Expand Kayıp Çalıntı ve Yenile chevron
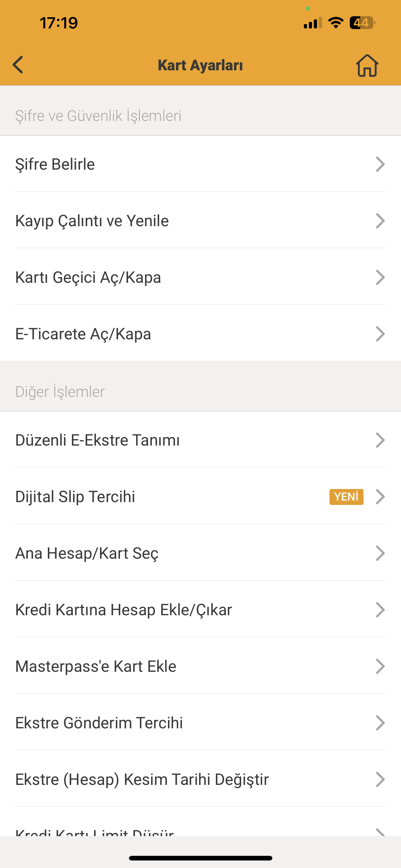This screenshot has width=401, height=868. [x=380, y=221]
